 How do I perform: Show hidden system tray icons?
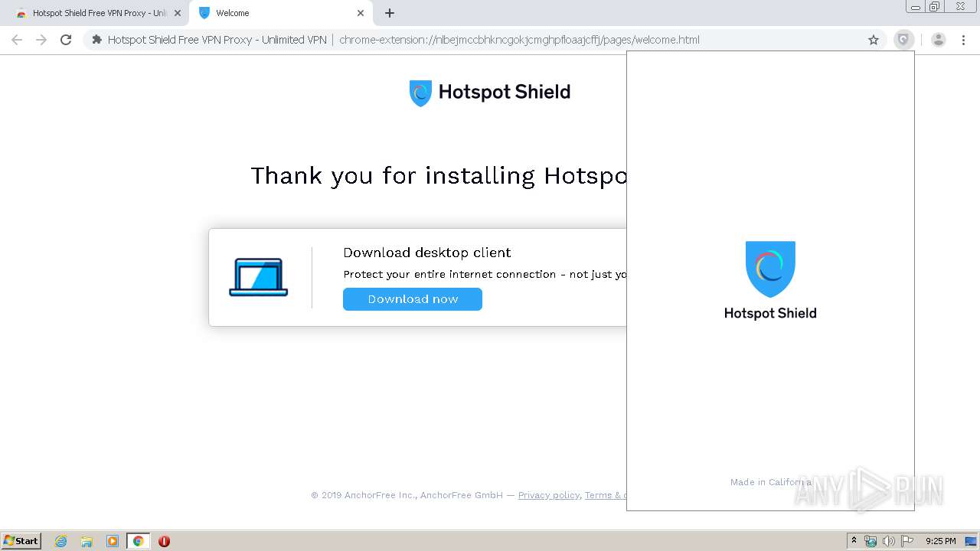(x=854, y=541)
